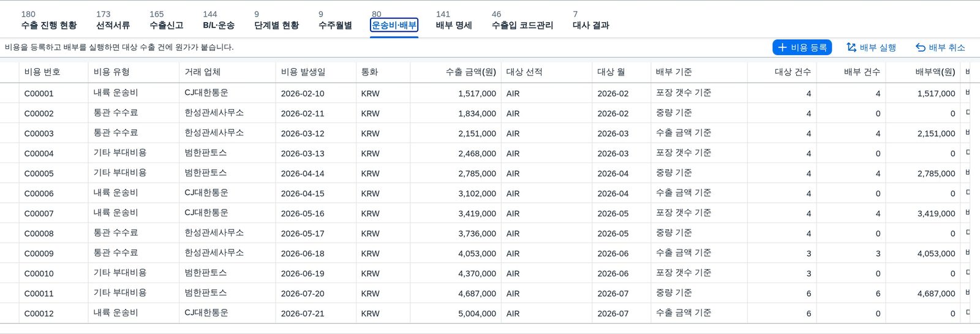Click export amount 5,004,000
The image size is (980, 334).
[477, 314]
